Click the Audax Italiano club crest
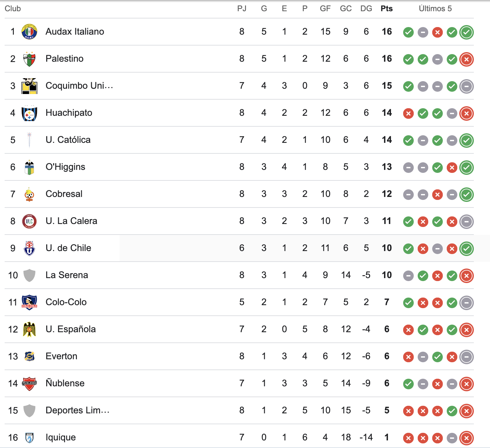490x448 pixels. pyautogui.click(x=29, y=32)
